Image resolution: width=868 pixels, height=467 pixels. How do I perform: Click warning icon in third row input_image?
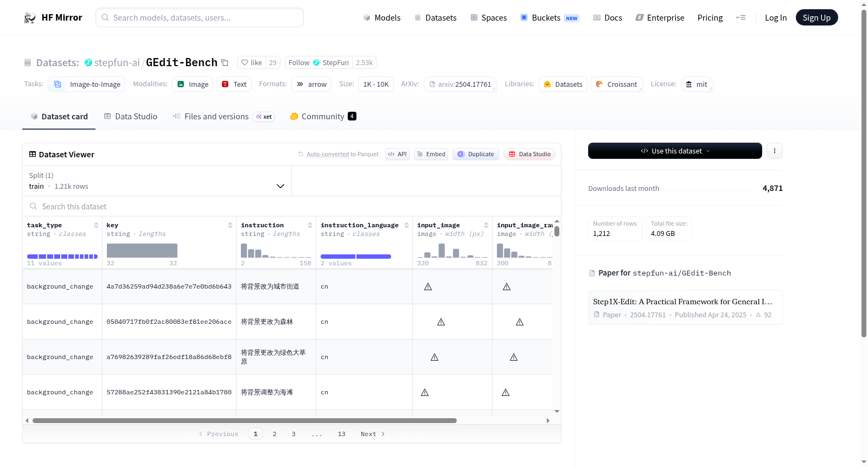click(435, 357)
